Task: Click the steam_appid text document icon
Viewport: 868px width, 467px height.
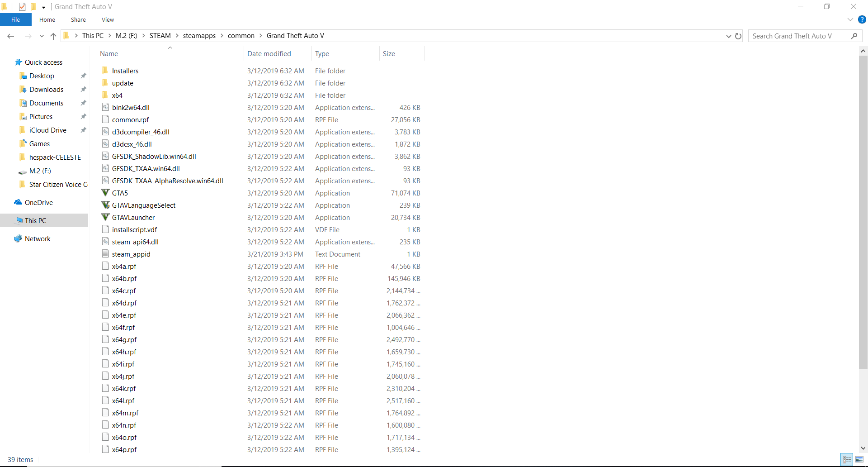Action: click(x=105, y=253)
